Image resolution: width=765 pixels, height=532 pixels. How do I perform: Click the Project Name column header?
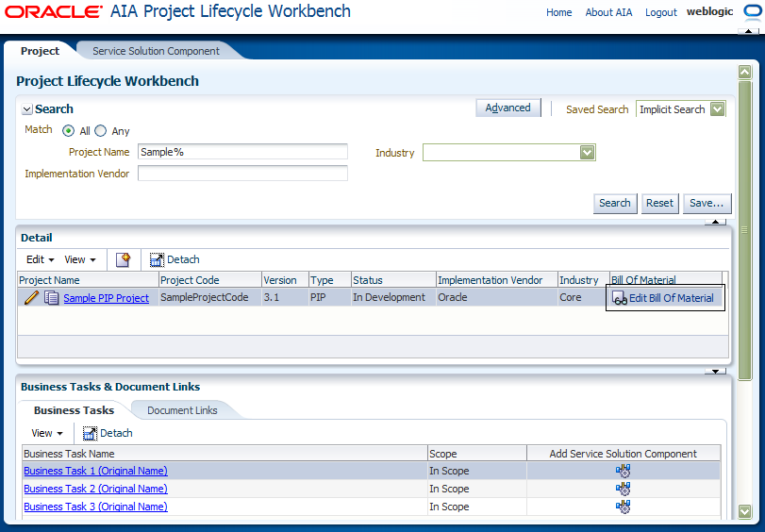coord(88,280)
